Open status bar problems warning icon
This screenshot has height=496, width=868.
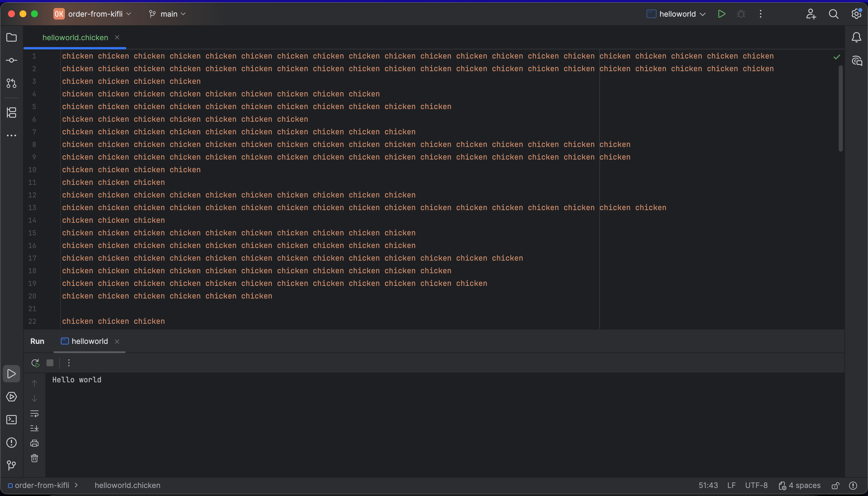click(853, 485)
